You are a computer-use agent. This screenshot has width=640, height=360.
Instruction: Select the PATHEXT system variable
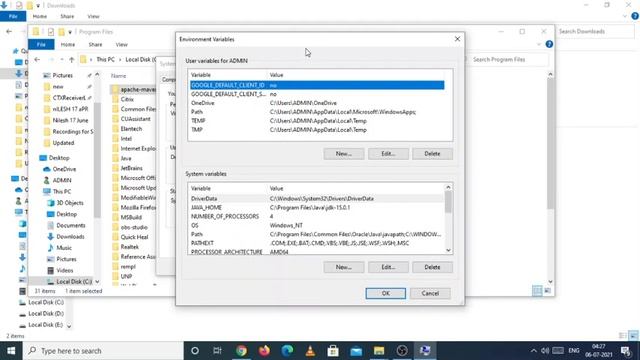317,243
